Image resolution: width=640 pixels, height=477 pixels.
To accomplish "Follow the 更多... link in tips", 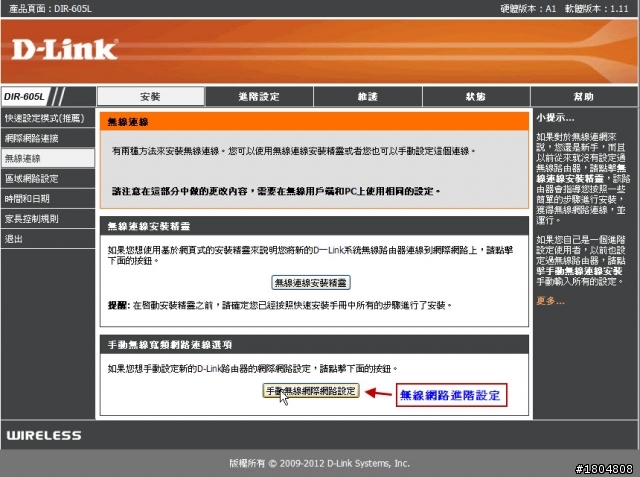I will coord(550,301).
